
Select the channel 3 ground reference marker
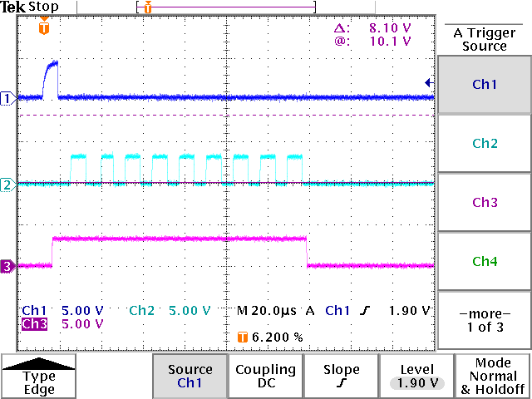9,266
